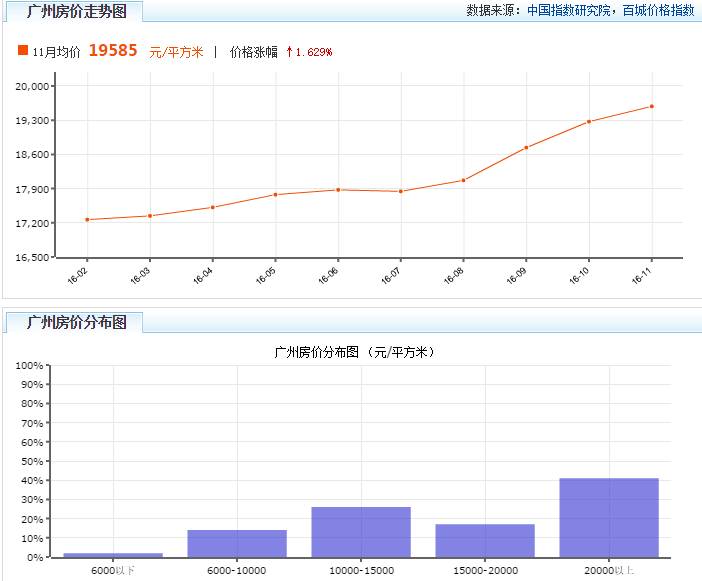Click the 16,500 y-axis label
Viewport: 702px width, 581px height.
32,257
